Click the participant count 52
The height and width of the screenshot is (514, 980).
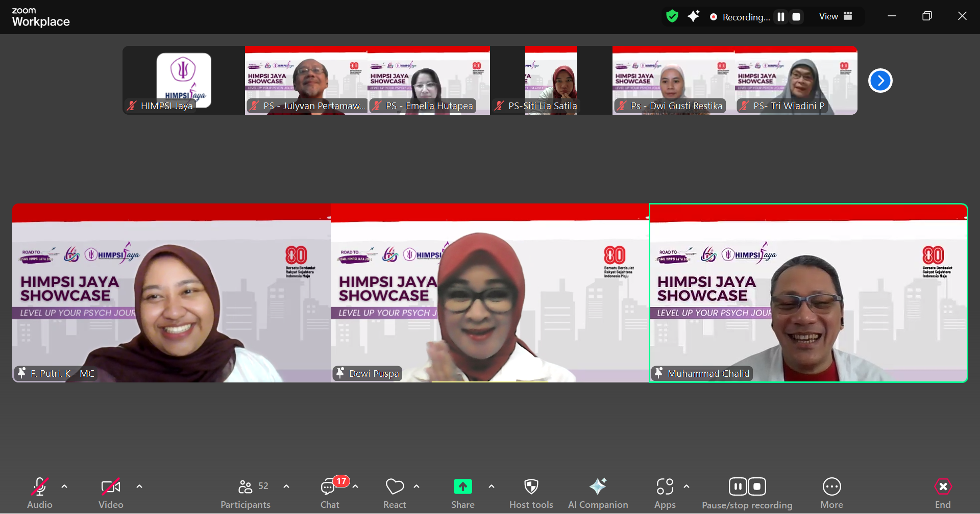263,486
